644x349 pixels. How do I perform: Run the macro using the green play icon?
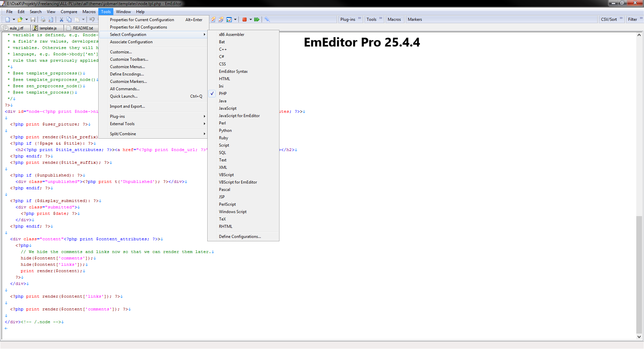coord(257,19)
